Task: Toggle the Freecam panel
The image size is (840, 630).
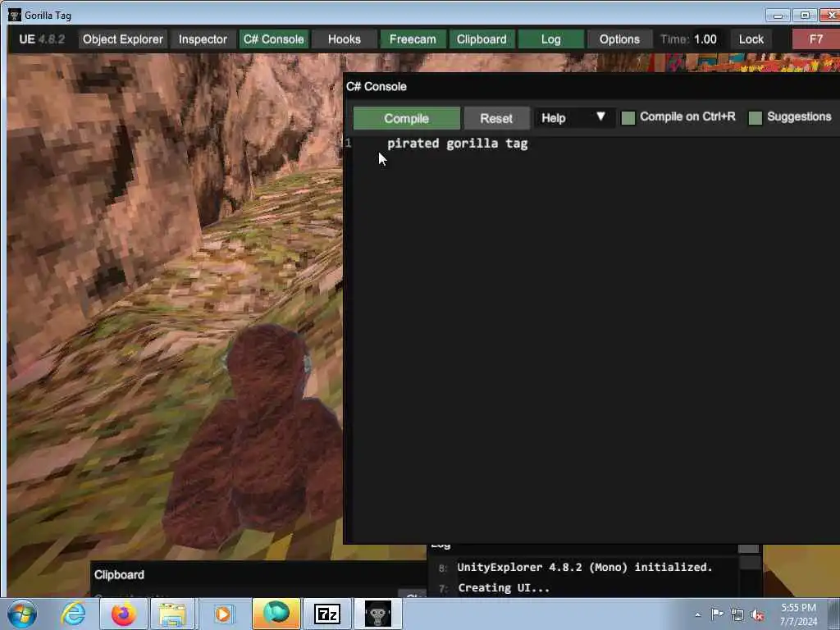Action: click(413, 39)
